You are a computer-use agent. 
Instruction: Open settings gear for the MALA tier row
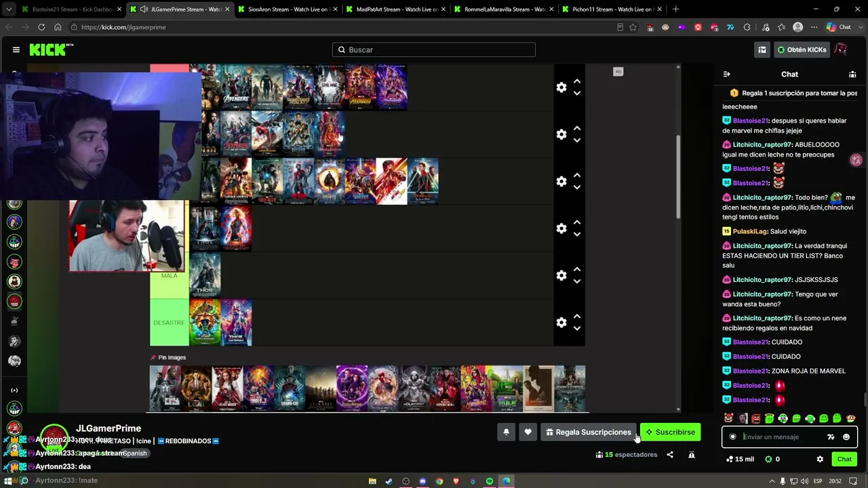click(561, 275)
